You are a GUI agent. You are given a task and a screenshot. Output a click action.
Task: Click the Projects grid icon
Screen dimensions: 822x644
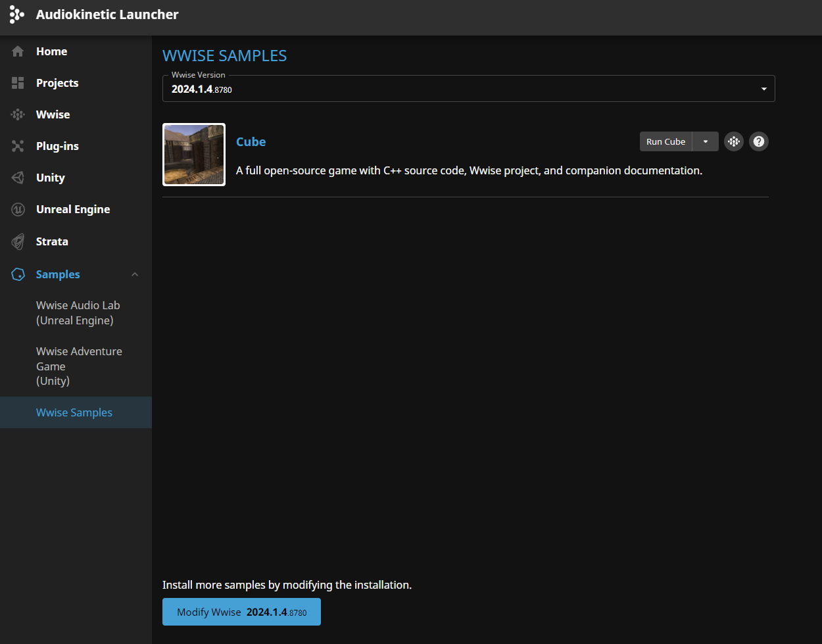point(18,83)
